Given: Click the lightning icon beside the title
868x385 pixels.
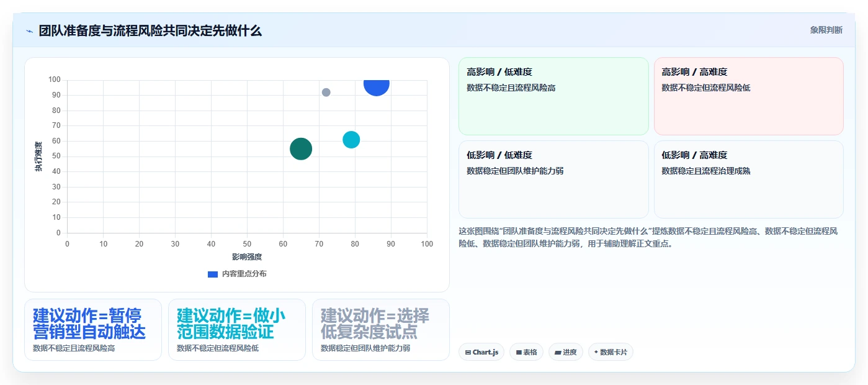Looking at the screenshot, I should [29, 30].
